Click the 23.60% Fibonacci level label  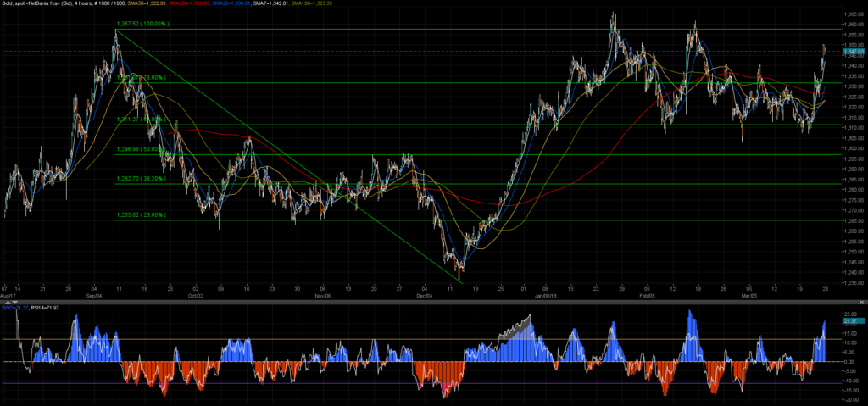pos(141,215)
